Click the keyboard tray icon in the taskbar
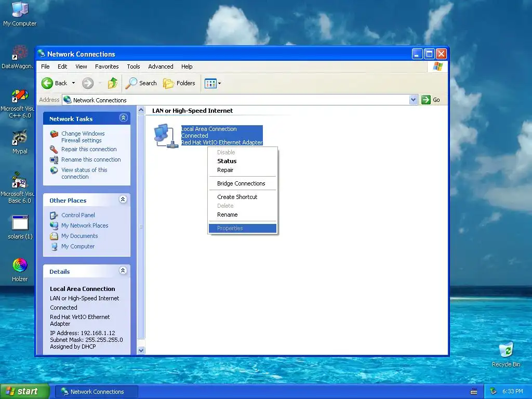This screenshot has height=399, width=532. click(x=474, y=392)
